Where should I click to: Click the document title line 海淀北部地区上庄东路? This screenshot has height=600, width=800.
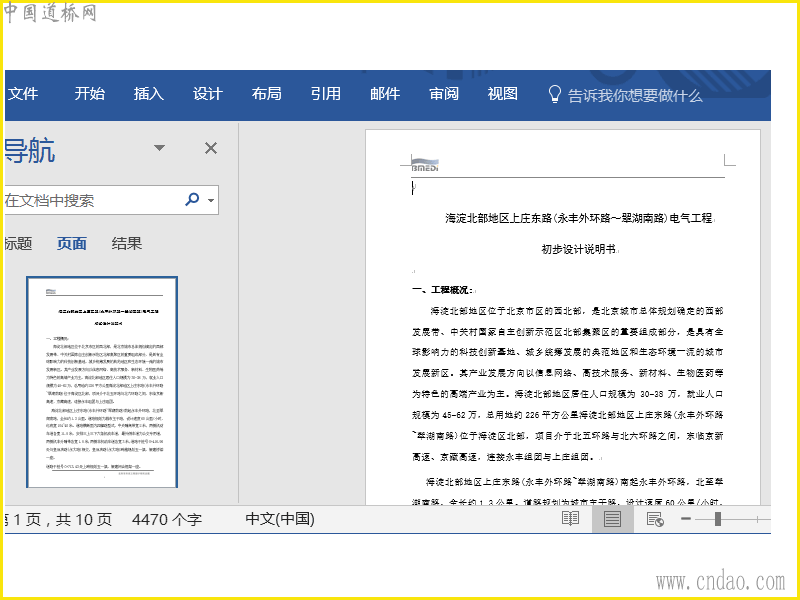[x=579, y=218]
